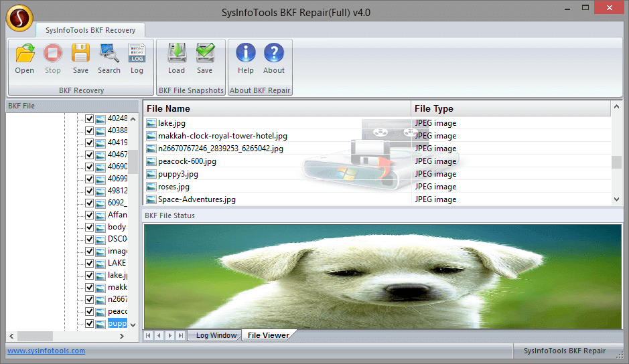
Task: Open a BKF file with Open icon
Action: coord(25,53)
